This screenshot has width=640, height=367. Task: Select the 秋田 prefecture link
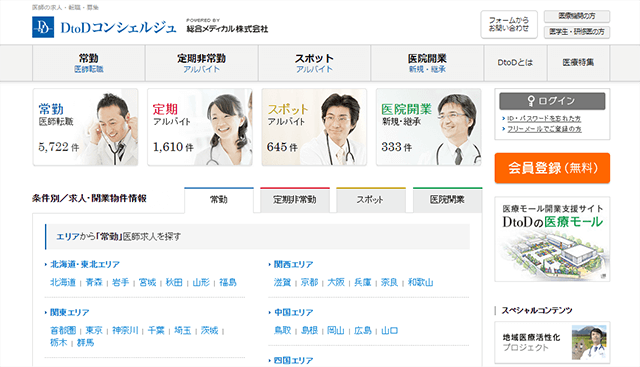(x=174, y=282)
